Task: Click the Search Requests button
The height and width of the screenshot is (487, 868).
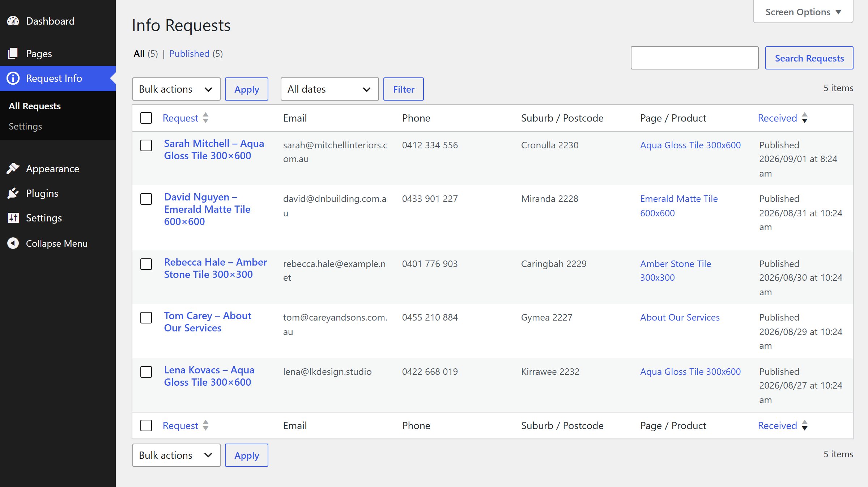Action: [809, 58]
